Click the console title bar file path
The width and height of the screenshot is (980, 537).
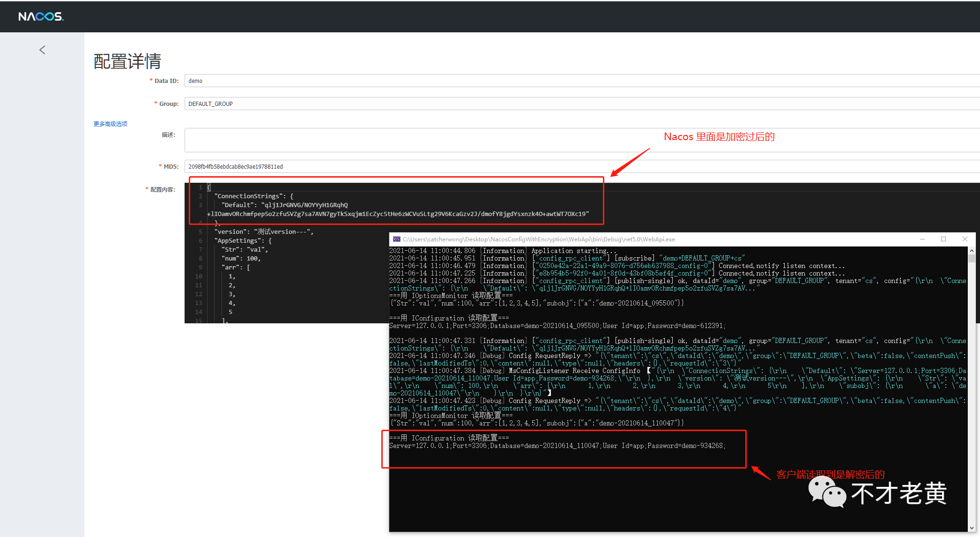(539, 239)
